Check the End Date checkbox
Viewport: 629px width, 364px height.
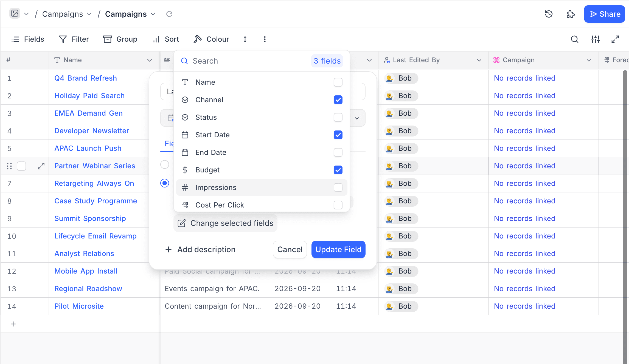[x=338, y=152]
